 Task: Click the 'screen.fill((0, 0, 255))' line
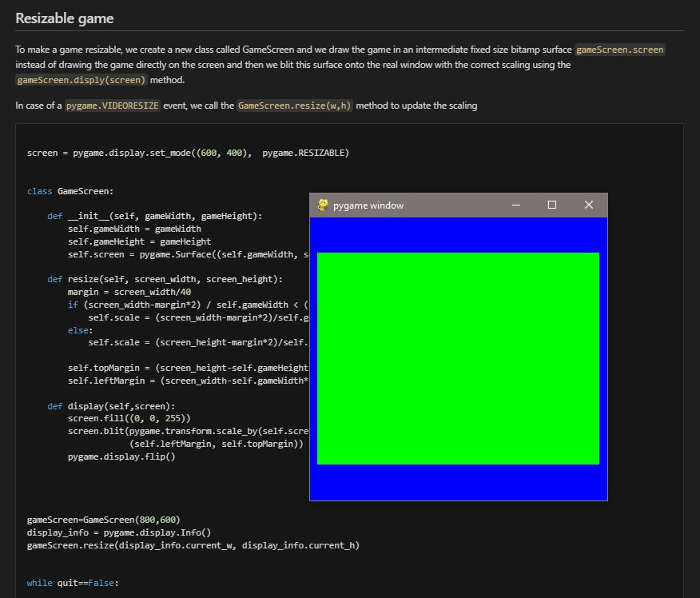pos(129,418)
